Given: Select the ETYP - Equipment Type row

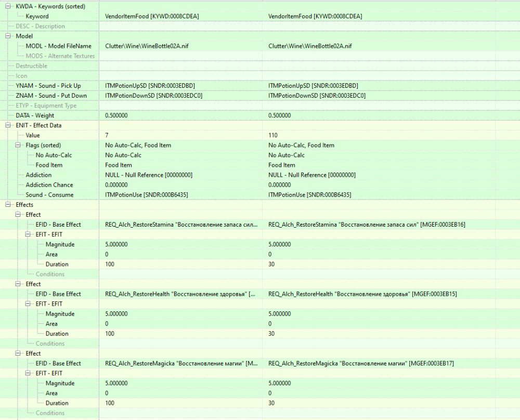Looking at the screenshot, I should pos(46,106).
